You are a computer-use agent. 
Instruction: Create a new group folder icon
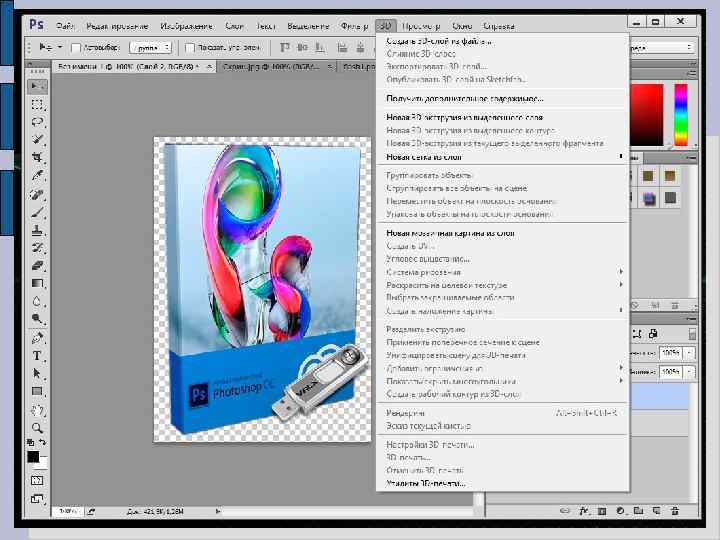(x=638, y=511)
